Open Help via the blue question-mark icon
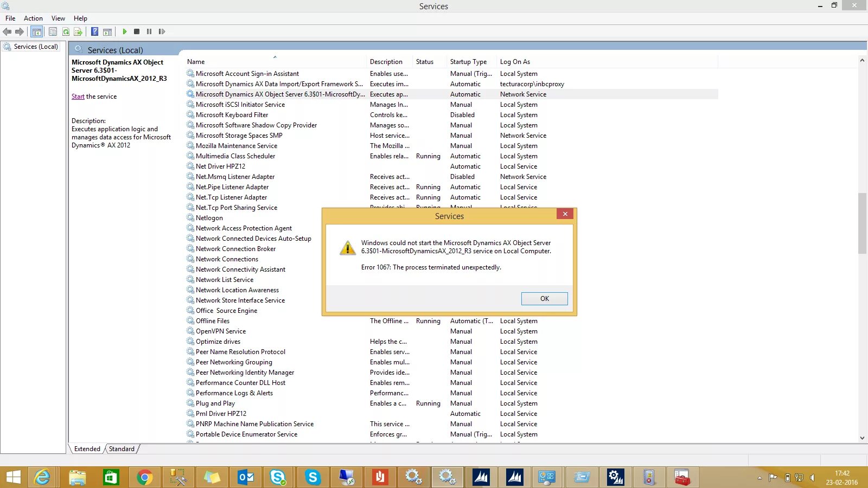The width and height of the screenshot is (868, 488). pyautogui.click(x=94, y=31)
